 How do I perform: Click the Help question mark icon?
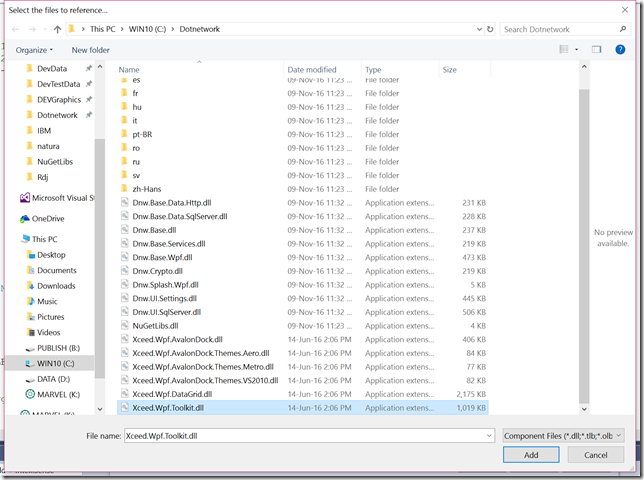[620, 49]
